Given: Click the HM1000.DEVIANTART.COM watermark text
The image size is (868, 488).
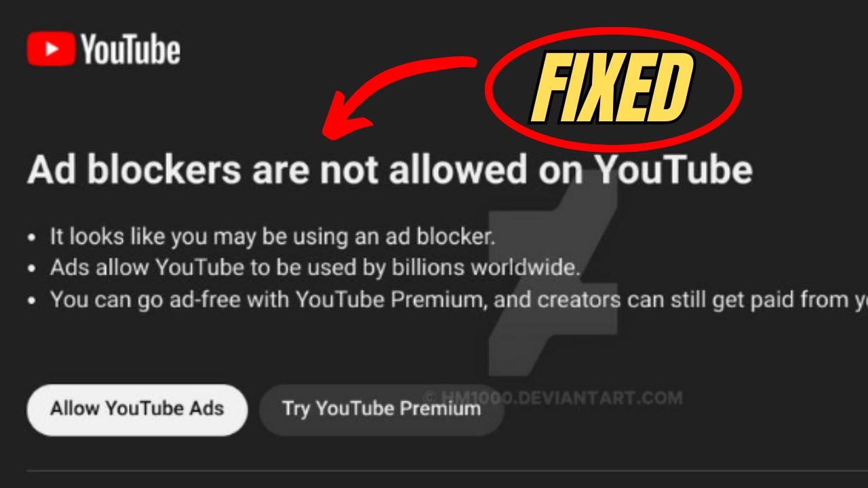Looking at the screenshot, I should [x=553, y=398].
